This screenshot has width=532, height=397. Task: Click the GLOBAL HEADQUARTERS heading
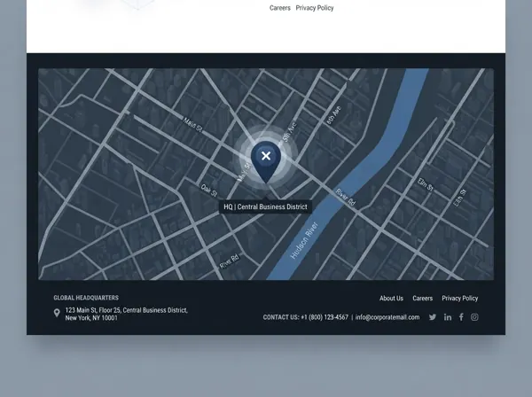(86, 298)
